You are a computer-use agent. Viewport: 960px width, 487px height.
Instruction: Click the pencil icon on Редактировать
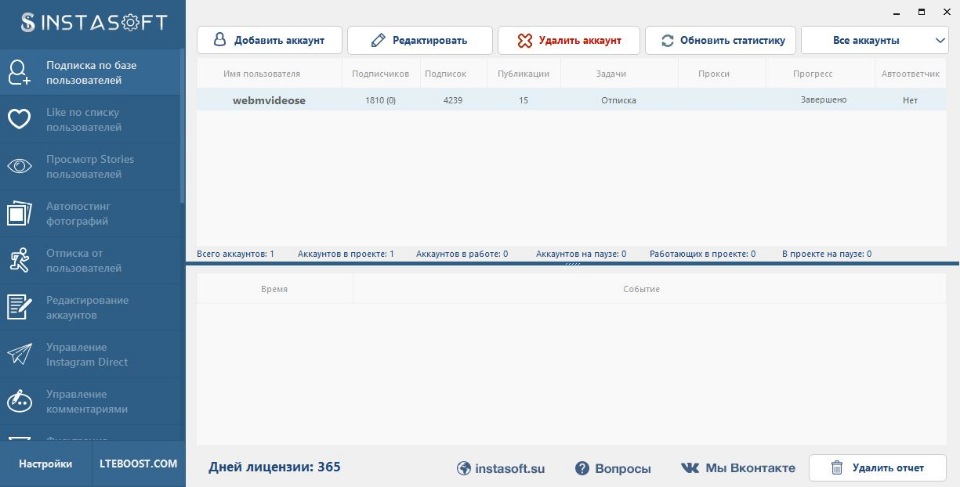[x=378, y=40]
